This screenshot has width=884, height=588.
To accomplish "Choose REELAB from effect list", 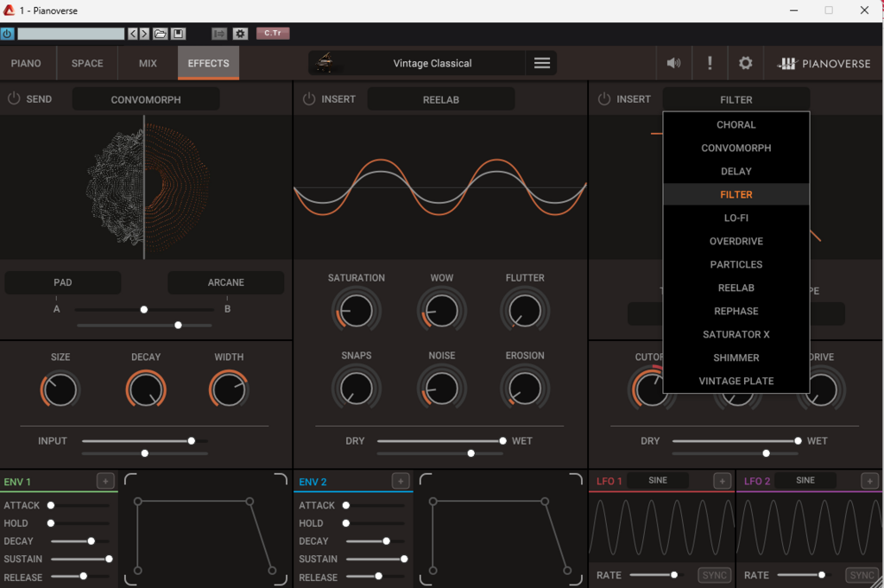I will tap(736, 288).
